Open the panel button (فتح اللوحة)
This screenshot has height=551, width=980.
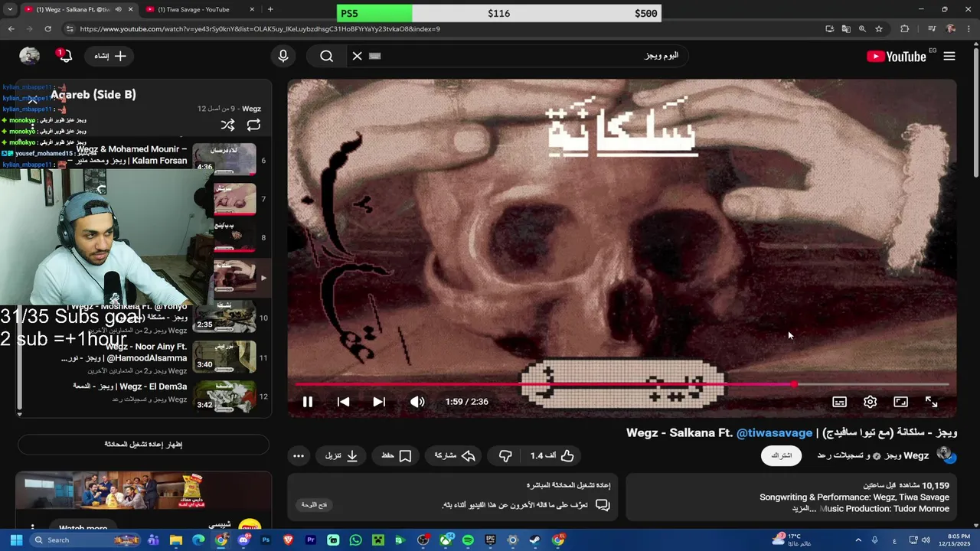tap(314, 505)
